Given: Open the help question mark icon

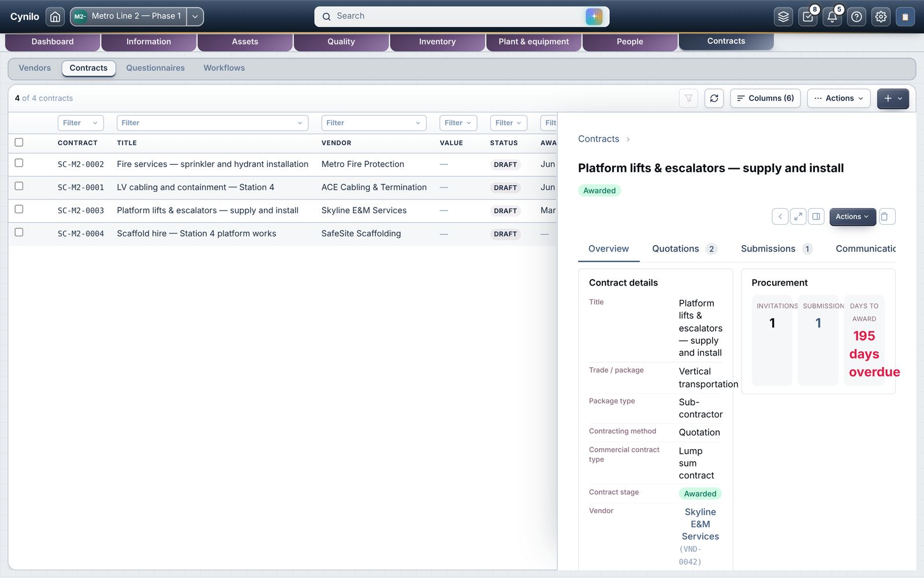Looking at the screenshot, I should (x=856, y=17).
